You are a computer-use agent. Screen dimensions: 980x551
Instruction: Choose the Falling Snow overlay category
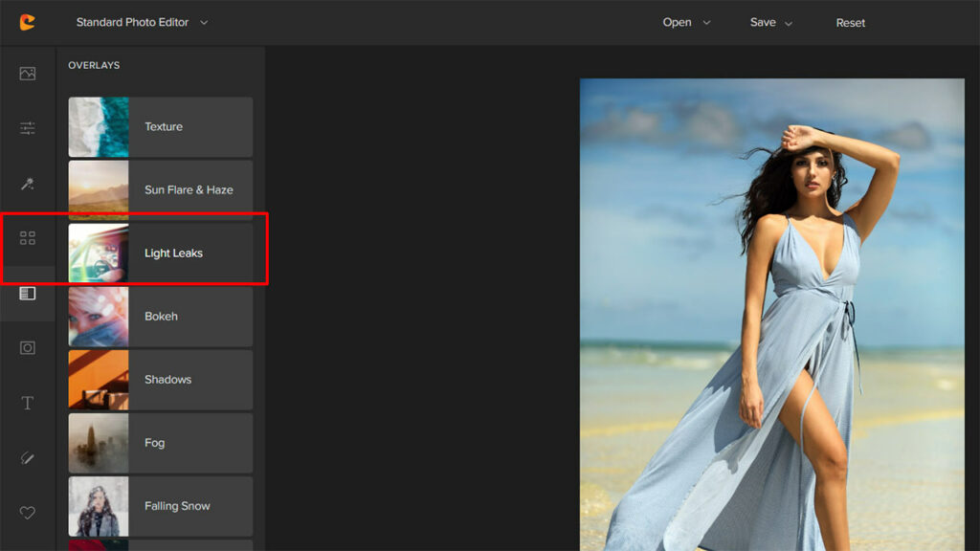(161, 506)
